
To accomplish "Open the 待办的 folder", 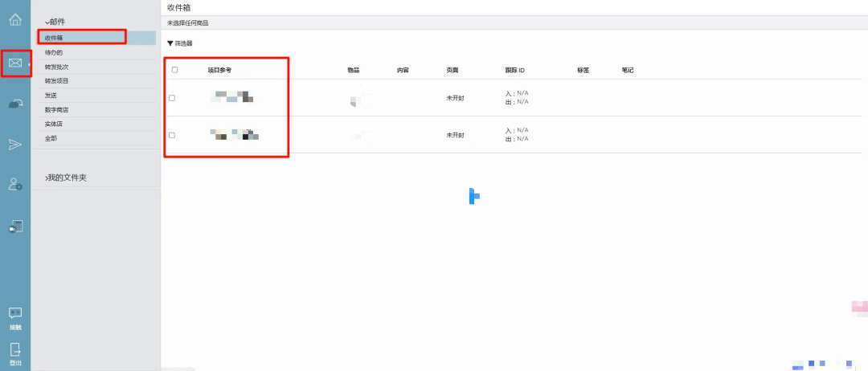I will (x=54, y=52).
